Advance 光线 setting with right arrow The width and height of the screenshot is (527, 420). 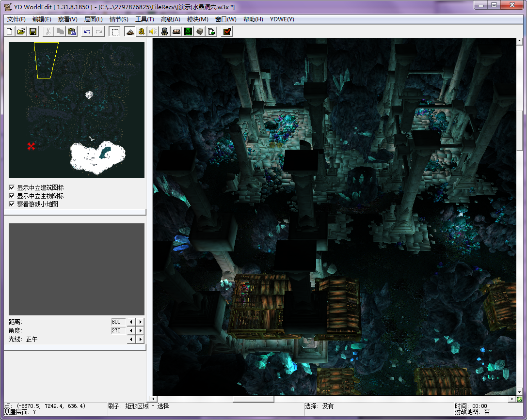(141, 339)
